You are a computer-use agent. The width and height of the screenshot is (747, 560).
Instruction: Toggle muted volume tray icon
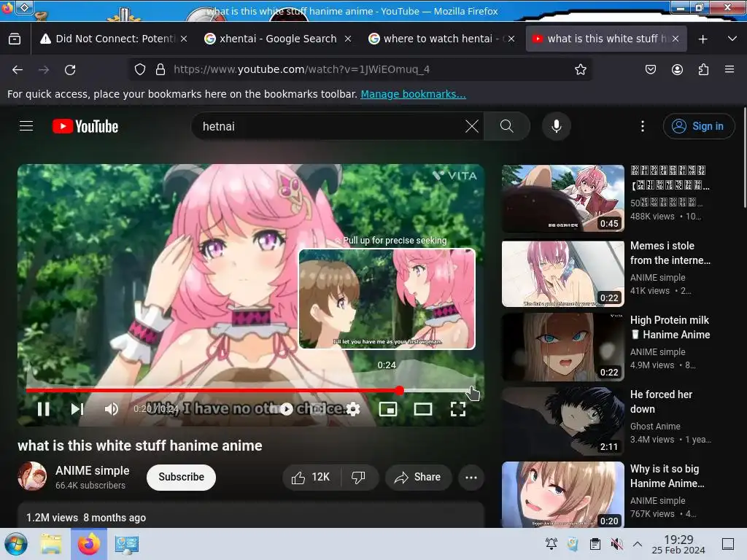[x=616, y=544]
